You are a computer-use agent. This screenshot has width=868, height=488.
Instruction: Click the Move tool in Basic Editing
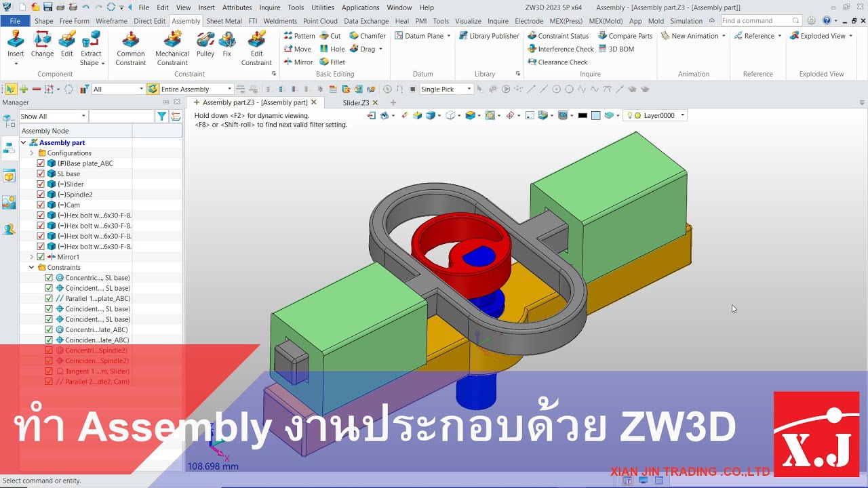(x=298, y=49)
